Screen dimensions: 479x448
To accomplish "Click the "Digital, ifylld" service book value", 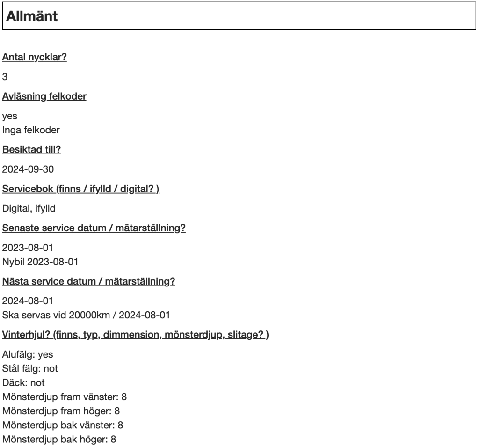I will click(x=29, y=209).
